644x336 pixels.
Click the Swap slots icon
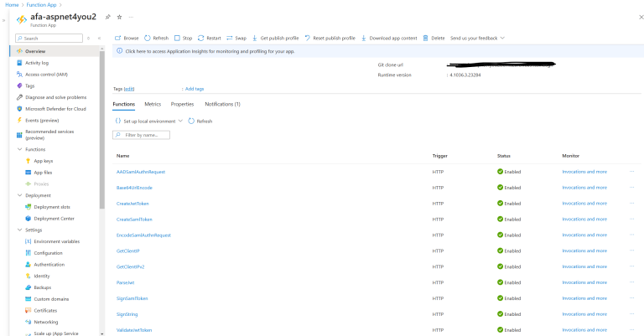pos(230,38)
